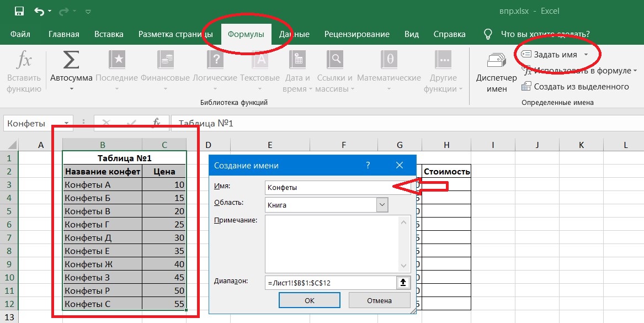Open Логические functions book icon

click(215, 60)
